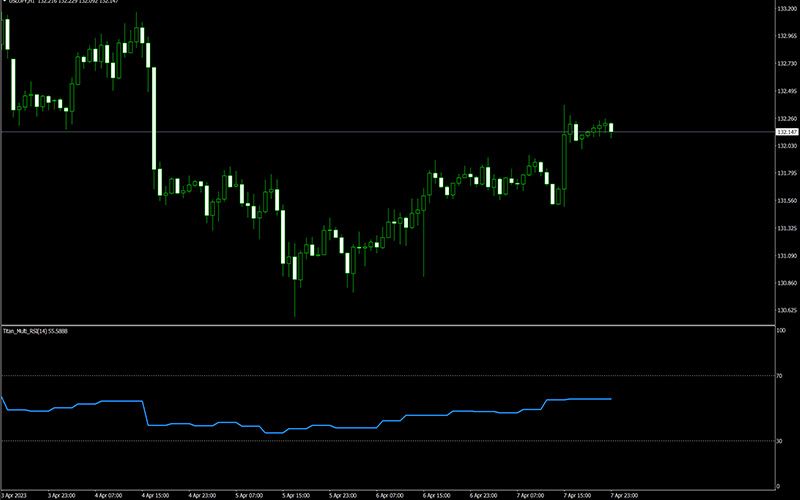Click the 5 Apr 15:00 time label
Screen dimensions: 800x500
296,495
